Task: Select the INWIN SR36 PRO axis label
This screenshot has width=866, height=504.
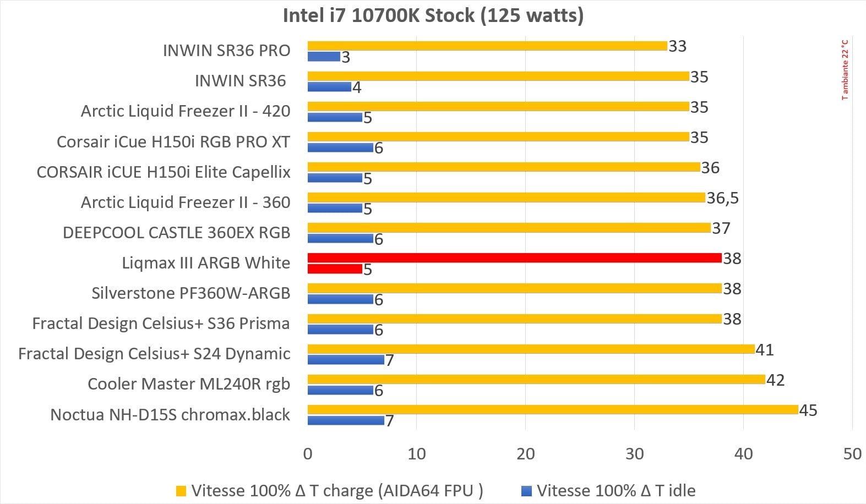Action: (x=226, y=51)
